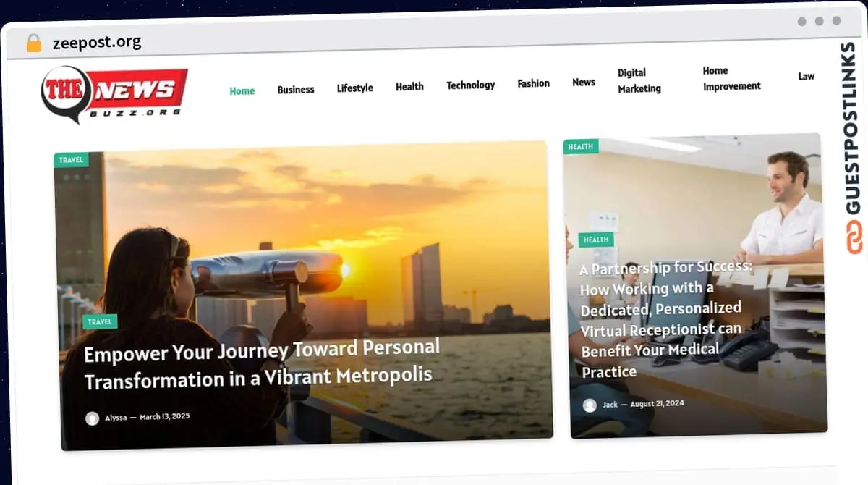Open the Fashion menu link
Viewport: 868px width, 485px height.
point(533,84)
